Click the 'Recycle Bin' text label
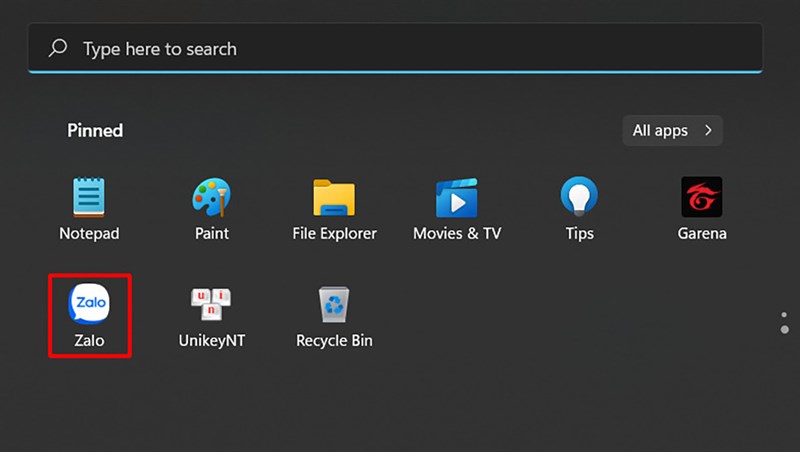The image size is (800, 452). click(x=334, y=341)
